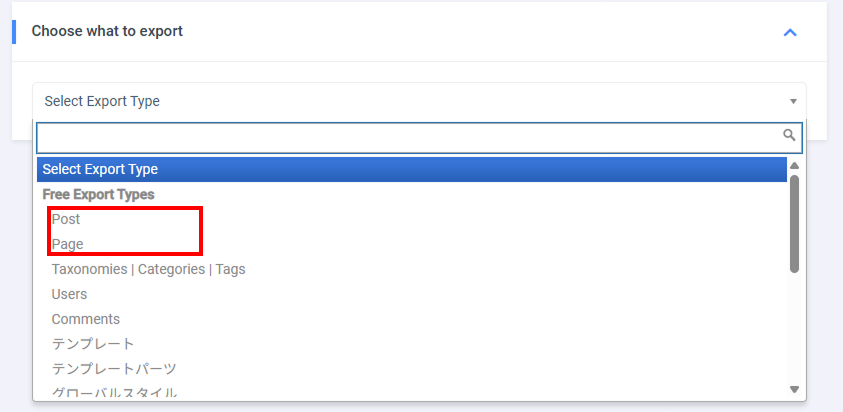The image size is (843, 412).
Task: Pick the 'テンプレート' export type
Action: (x=93, y=344)
